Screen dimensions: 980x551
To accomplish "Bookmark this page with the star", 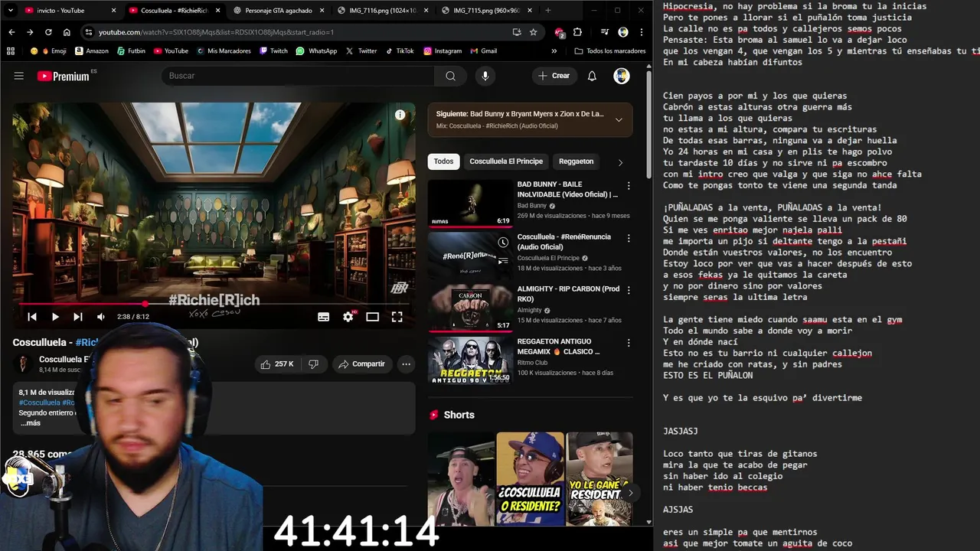I will [x=533, y=32].
